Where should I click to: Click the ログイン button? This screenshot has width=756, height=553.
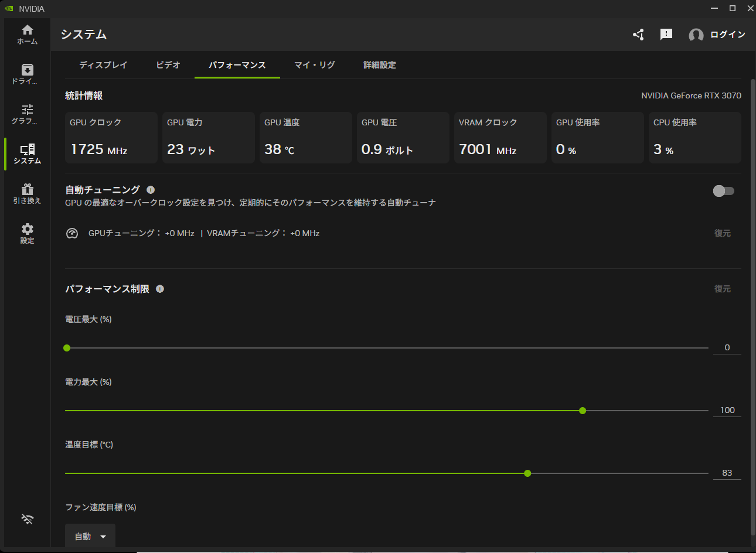coord(728,35)
